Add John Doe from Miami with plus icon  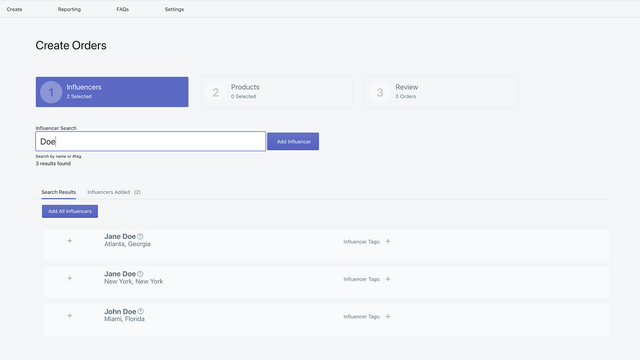pos(69,316)
